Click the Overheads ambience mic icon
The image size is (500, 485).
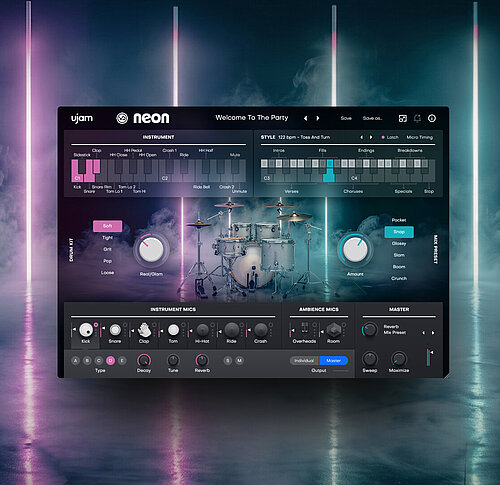304,328
